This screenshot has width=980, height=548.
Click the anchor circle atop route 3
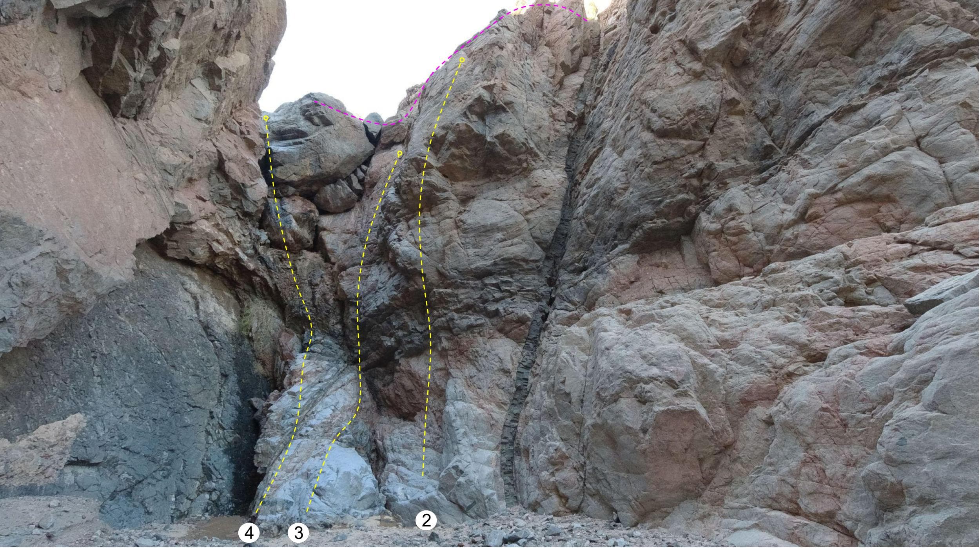pyautogui.click(x=400, y=153)
